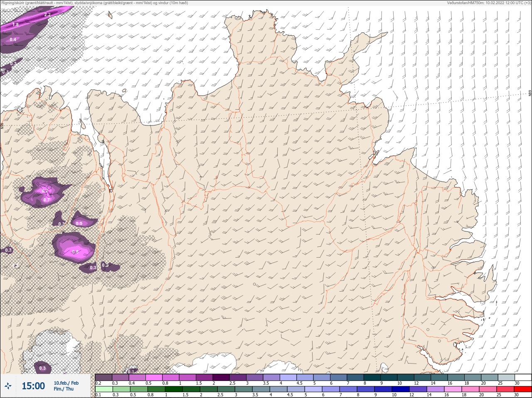Click the 15:00 forecast time
The height and width of the screenshot is (398, 532).
tap(33, 386)
